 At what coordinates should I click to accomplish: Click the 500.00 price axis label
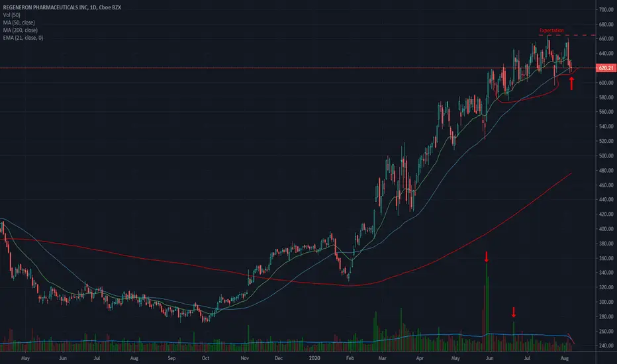606,156
